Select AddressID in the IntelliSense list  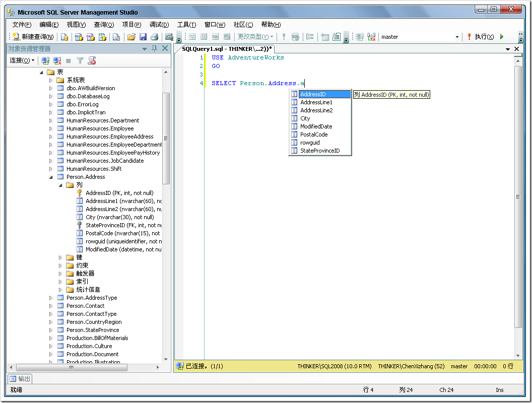[x=320, y=94]
